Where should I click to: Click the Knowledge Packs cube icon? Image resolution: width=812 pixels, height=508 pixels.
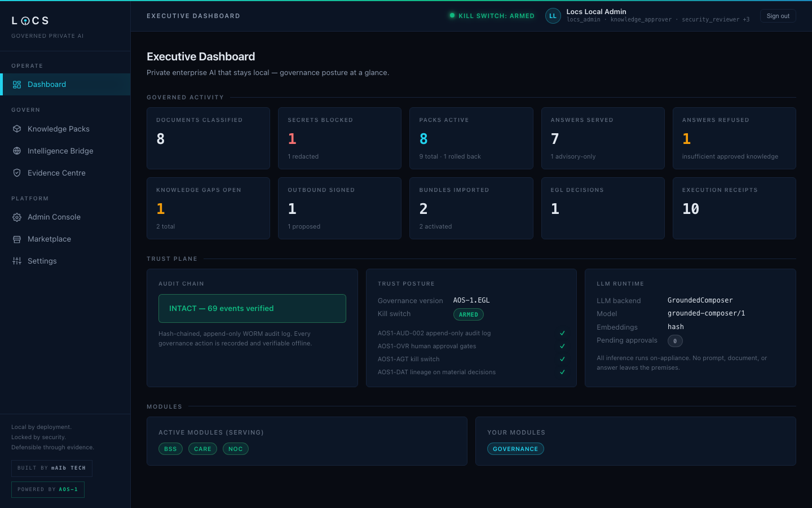click(x=17, y=129)
